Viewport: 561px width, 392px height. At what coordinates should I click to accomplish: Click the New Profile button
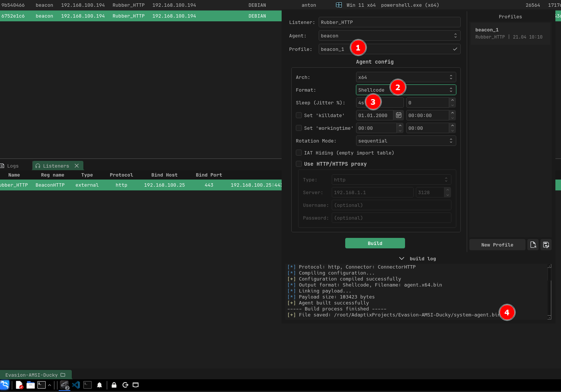point(497,245)
